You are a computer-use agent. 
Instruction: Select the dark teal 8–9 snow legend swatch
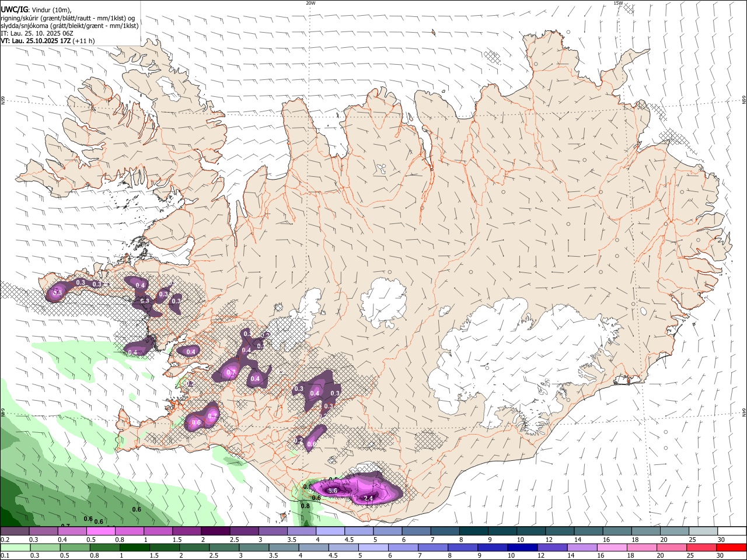(473, 531)
